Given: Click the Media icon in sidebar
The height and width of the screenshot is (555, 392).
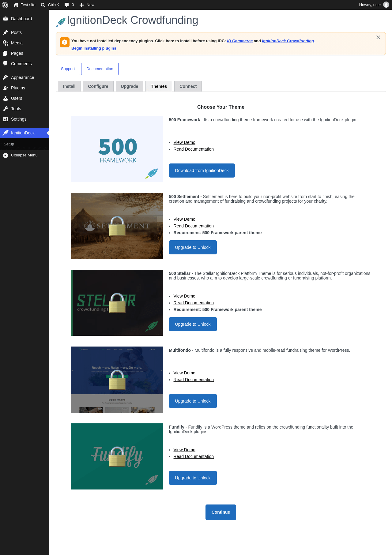Looking at the screenshot, I should [6, 43].
